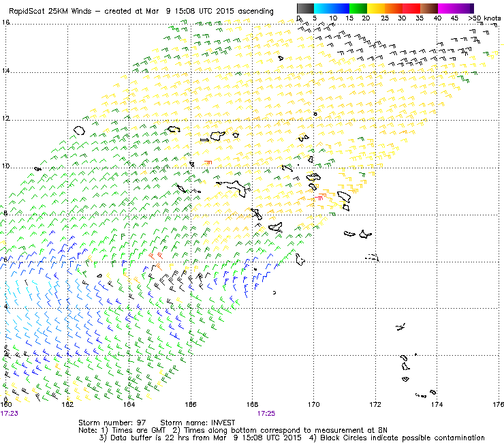This screenshot has height=443, width=504.
Task: Click the island outline near 167E 11.3N
Action: click(218, 136)
